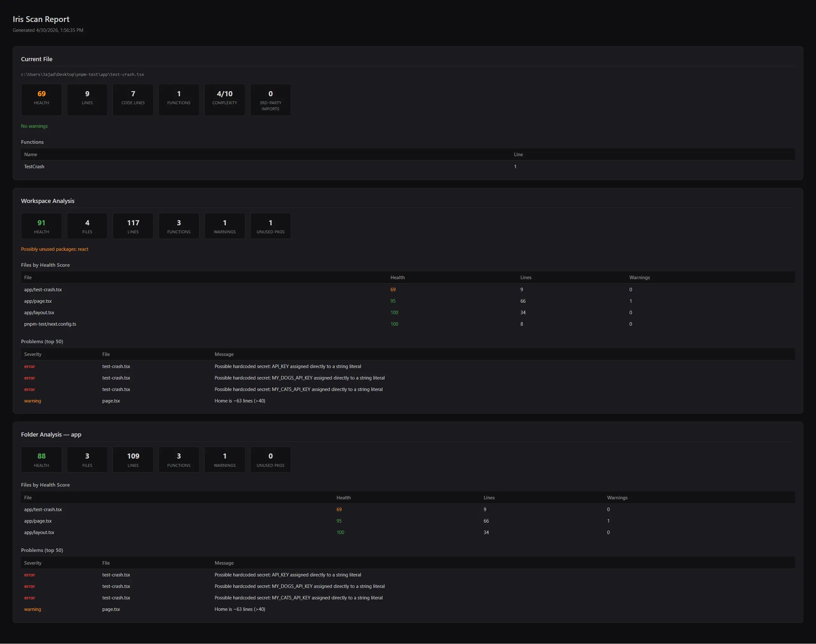Select the Workspace Analysis heading
This screenshot has height=644, width=816.
coord(47,201)
